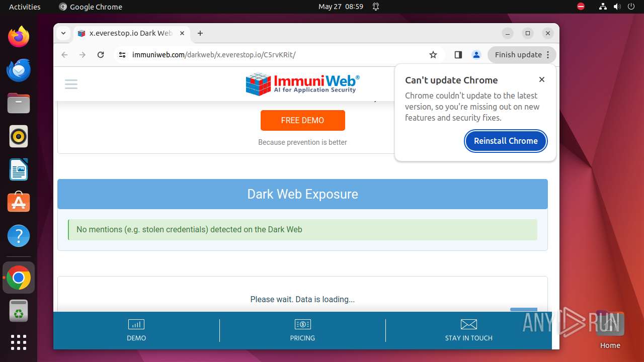Viewport: 644px width, 362px height.
Task: Click Finish update button
Action: (x=522, y=55)
